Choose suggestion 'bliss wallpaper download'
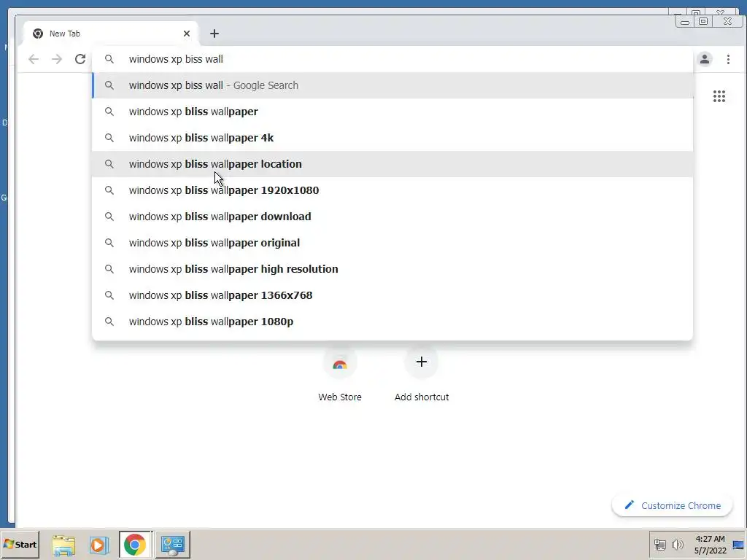This screenshot has width=747, height=560. coord(392,217)
